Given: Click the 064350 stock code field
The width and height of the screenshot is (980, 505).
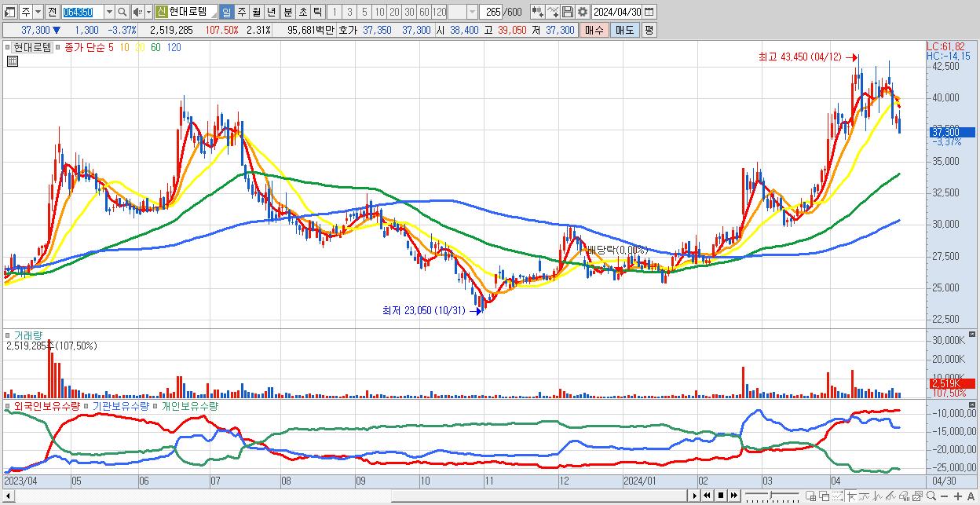Looking at the screenshot, I should [x=82, y=13].
